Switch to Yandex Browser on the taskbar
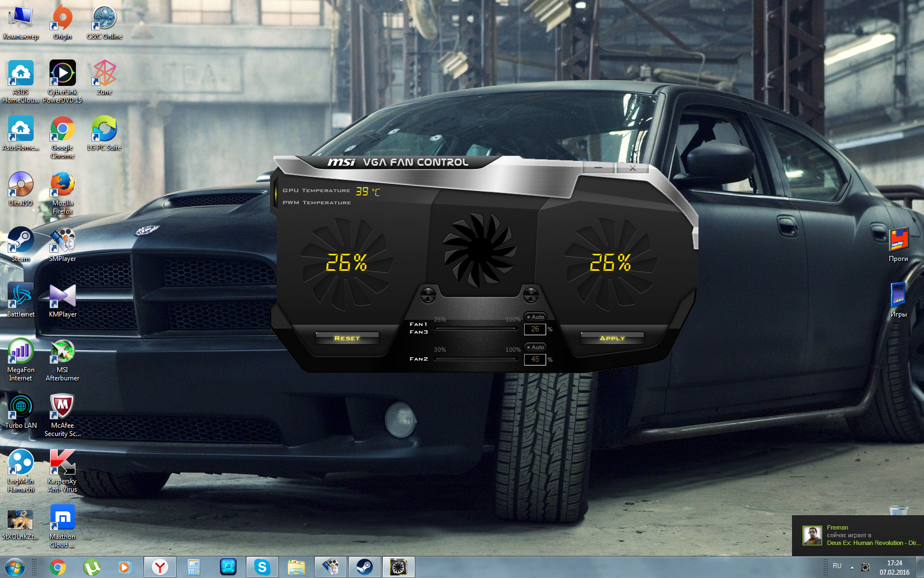This screenshot has height=578, width=924. click(x=159, y=567)
